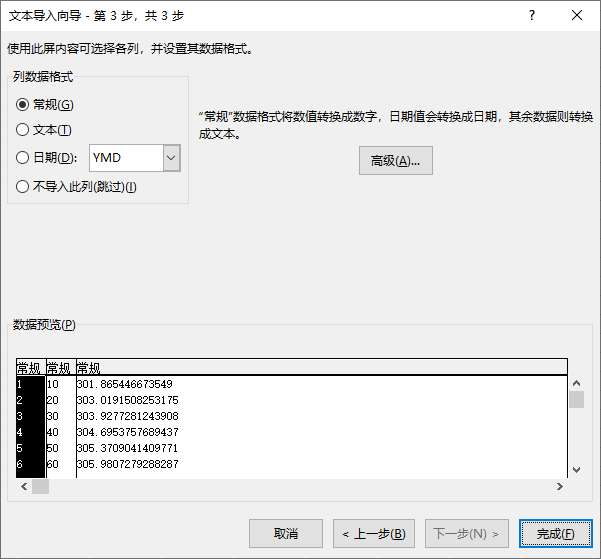Click preview value 303.0191508253175
This screenshot has height=559, width=601.
[x=128, y=400]
